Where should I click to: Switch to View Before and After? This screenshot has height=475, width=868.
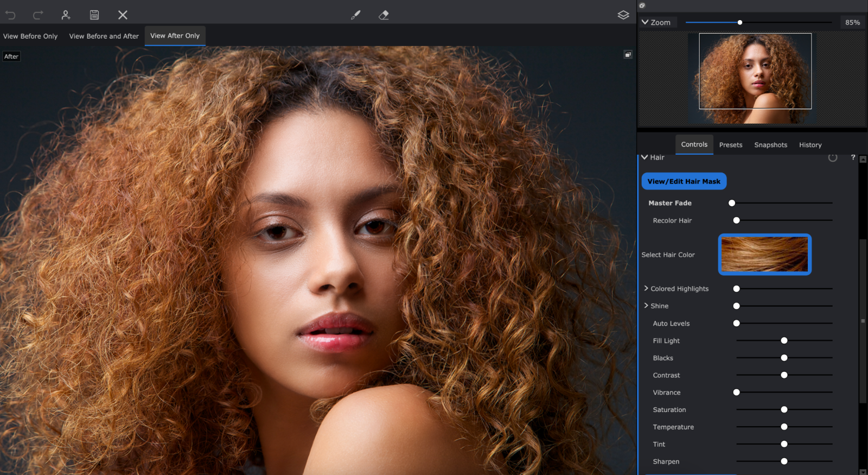pyautogui.click(x=104, y=36)
